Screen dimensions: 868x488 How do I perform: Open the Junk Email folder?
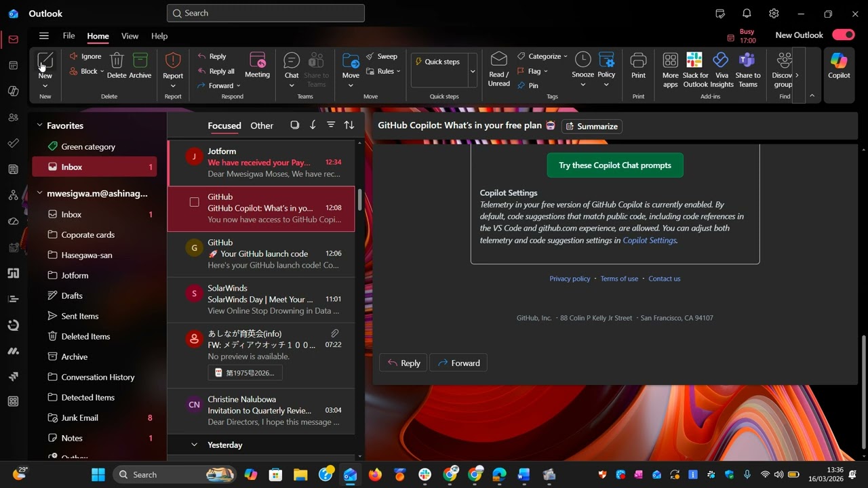click(x=94, y=418)
